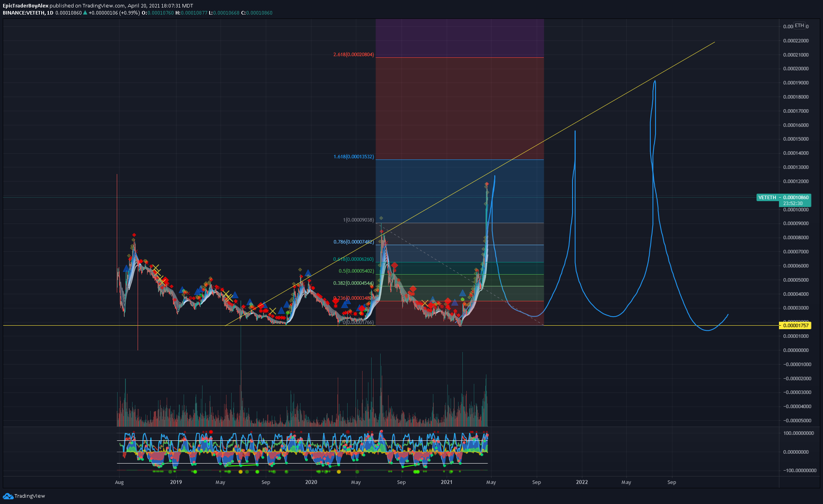The width and height of the screenshot is (823, 504).
Task: Click the 2019 time axis label
Action: 176,482
